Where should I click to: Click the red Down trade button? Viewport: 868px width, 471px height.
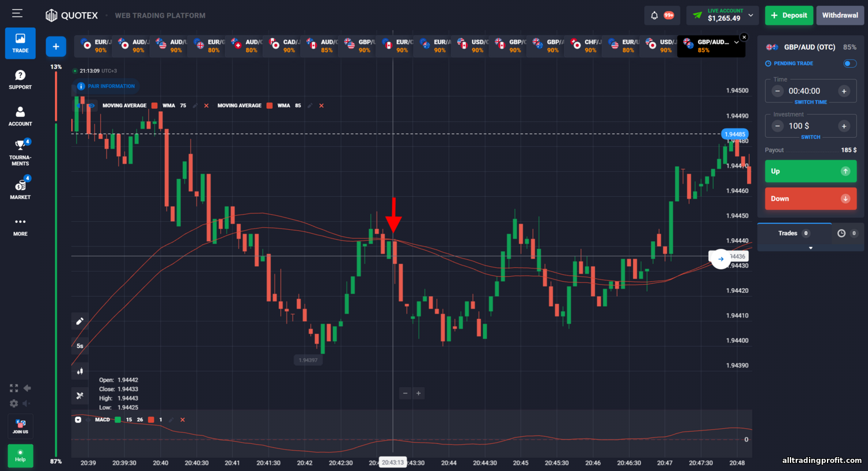pyautogui.click(x=810, y=198)
